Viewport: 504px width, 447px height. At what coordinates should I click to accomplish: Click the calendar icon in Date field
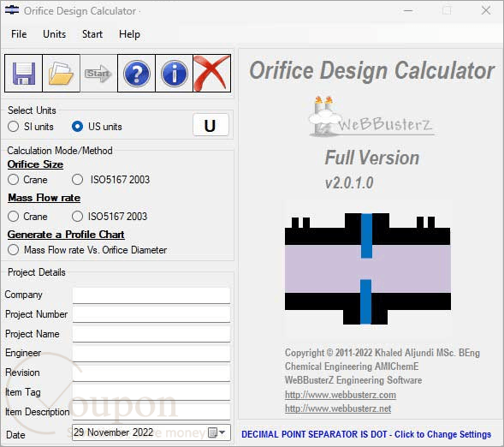pos(212,432)
